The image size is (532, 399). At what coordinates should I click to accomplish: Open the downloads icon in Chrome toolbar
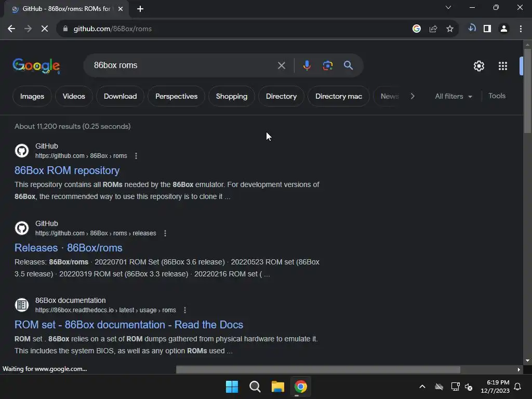pos(472,29)
